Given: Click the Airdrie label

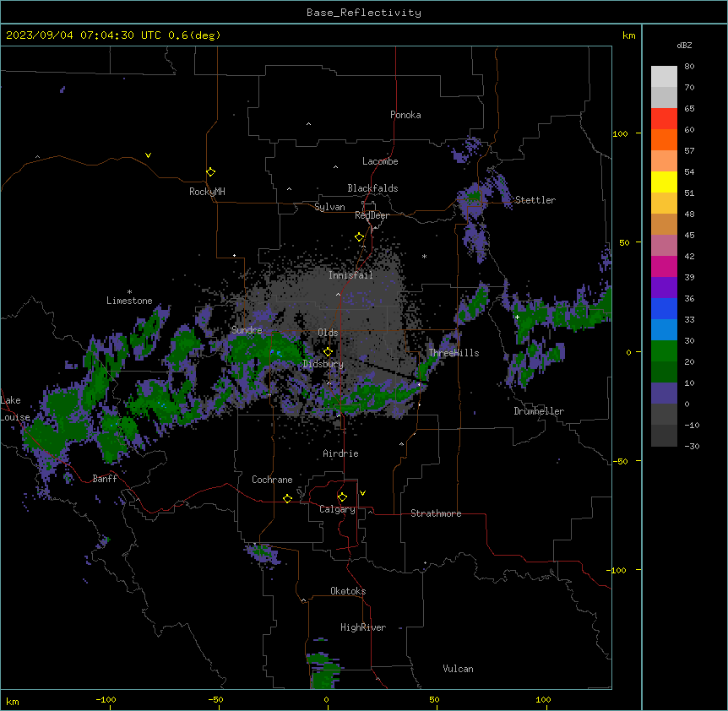Looking at the screenshot, I should pos(340,453).
